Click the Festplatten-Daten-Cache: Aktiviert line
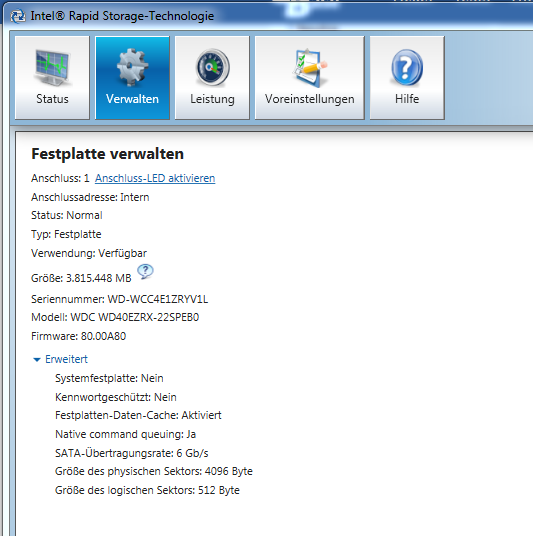 pyautogui.click(x=138, y=415)
